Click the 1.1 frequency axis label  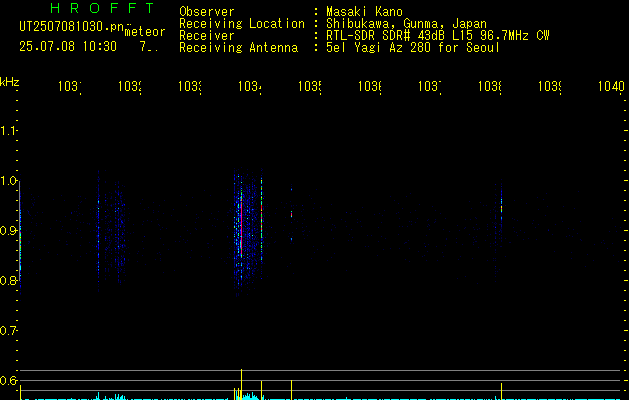pos(8,130)
